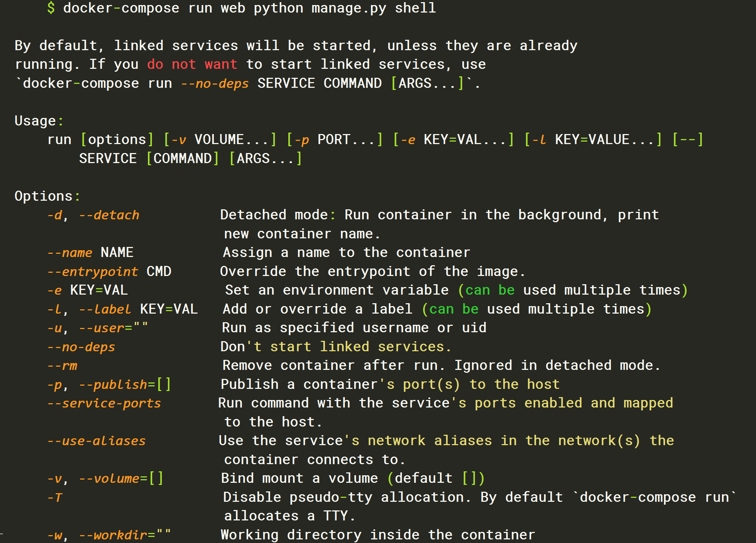This screenshot has height=543, width=756.
Task: Click the '--workdir=""' option flag
Action: click(125, 535)
